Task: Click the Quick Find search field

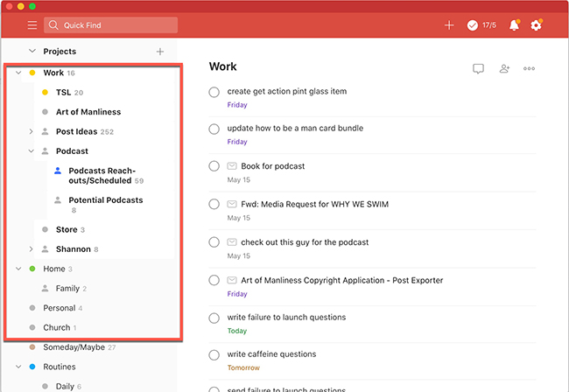Action: (110, 25)
